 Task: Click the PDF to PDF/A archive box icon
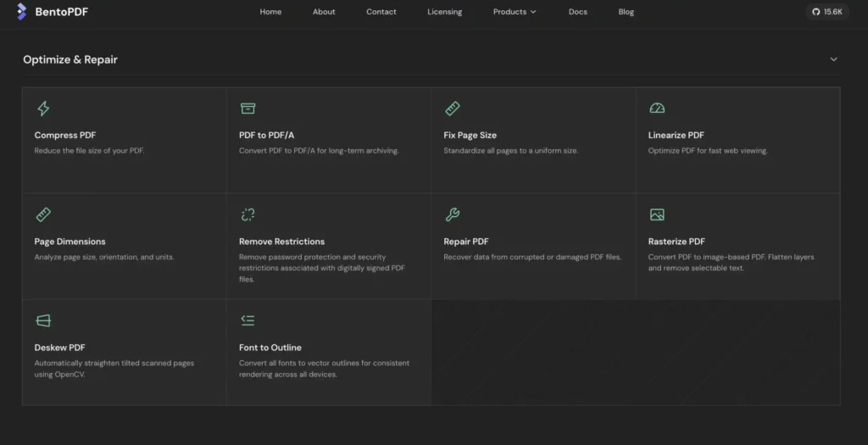coord(248,108)
